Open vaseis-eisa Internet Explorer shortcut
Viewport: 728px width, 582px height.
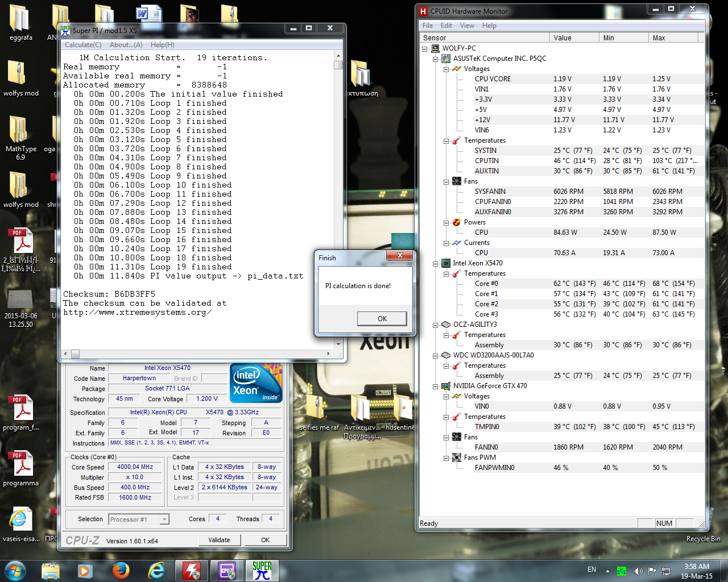point(21,524)
